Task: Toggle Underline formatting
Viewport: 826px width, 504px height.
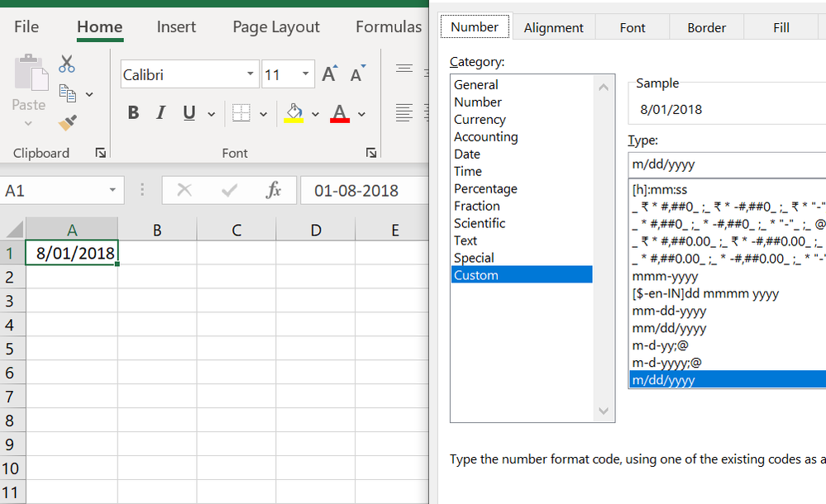Action: (x=189, y=112)
